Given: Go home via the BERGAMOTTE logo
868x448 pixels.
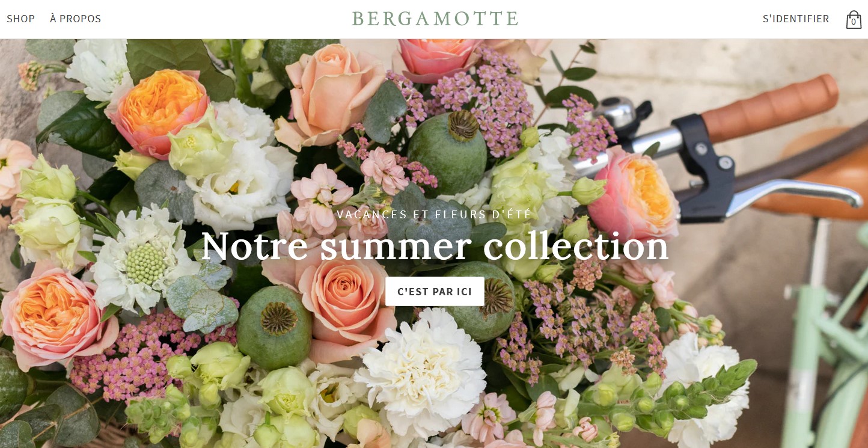Looking at the screenshot, I should point(435,19).
